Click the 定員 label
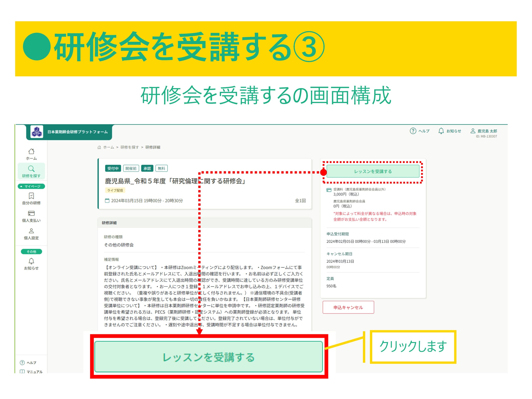This screenshot has height=399, width=532. pos(330,278)
